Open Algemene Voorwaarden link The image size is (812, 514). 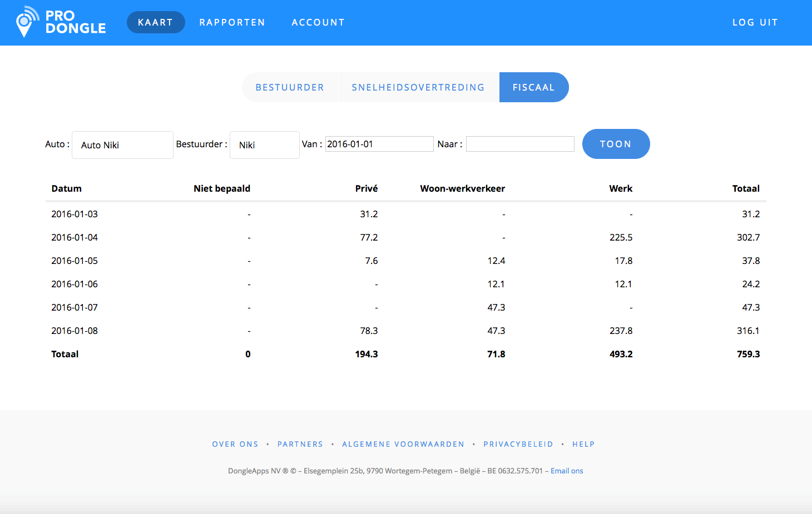[x=403, y=444]
